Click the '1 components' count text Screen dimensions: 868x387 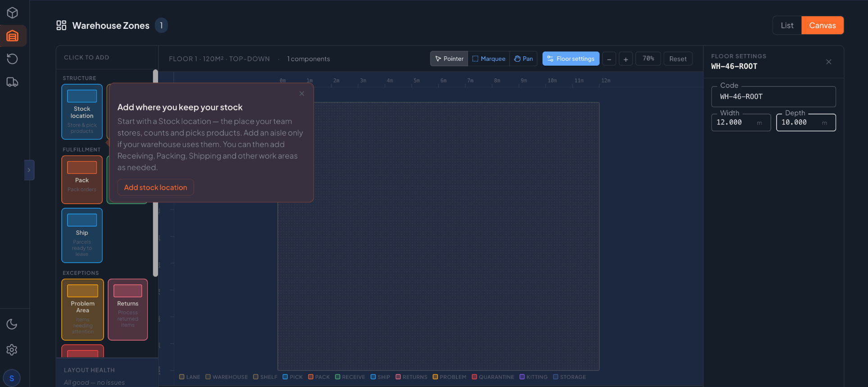click(308, 59)
